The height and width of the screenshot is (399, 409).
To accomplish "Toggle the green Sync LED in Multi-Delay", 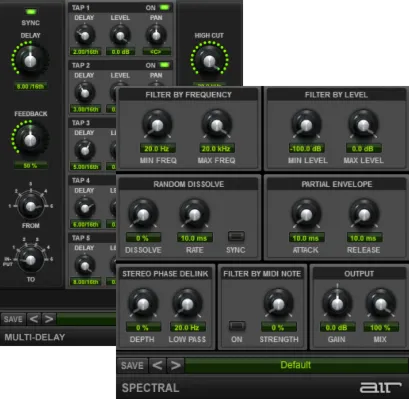I will (30, 12).
